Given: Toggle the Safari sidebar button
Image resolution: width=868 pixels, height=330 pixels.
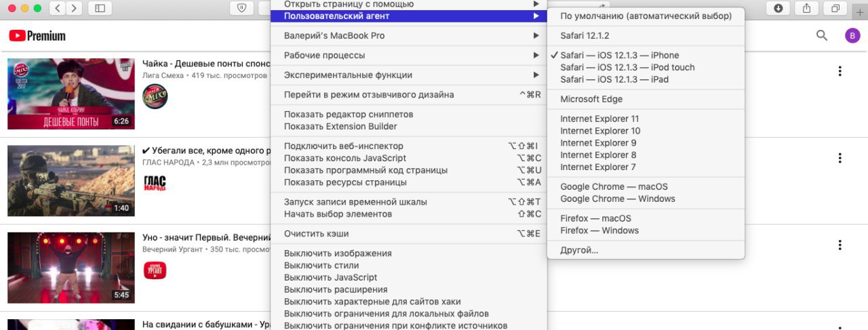Looking at the screenshot, I should 100,8.
